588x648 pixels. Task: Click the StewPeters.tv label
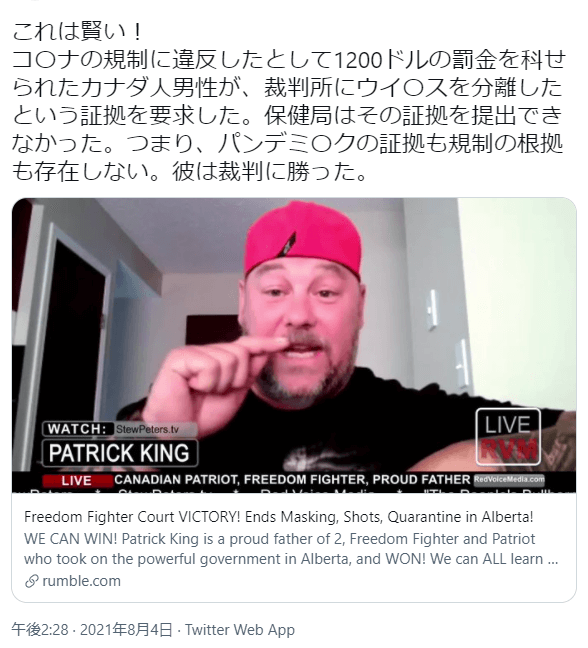click(148, 429)
